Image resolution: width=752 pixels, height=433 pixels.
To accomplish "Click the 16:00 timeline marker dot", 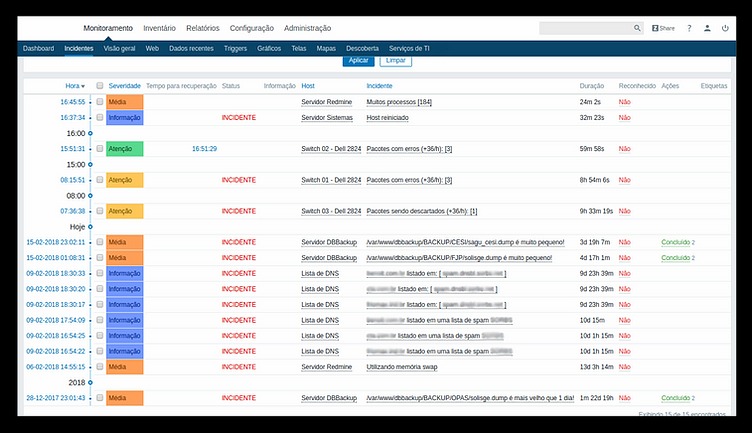I will pos(90,133).
